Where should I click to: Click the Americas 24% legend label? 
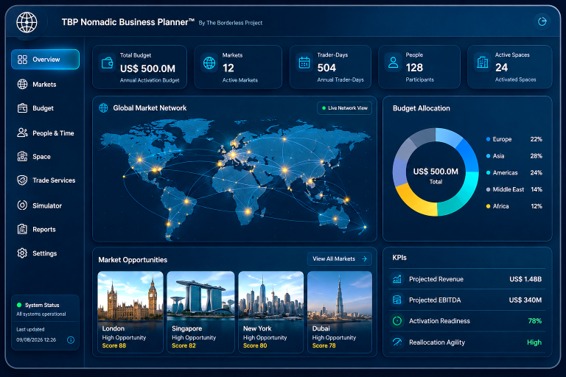pyautogui.click(x=514, y=173)
